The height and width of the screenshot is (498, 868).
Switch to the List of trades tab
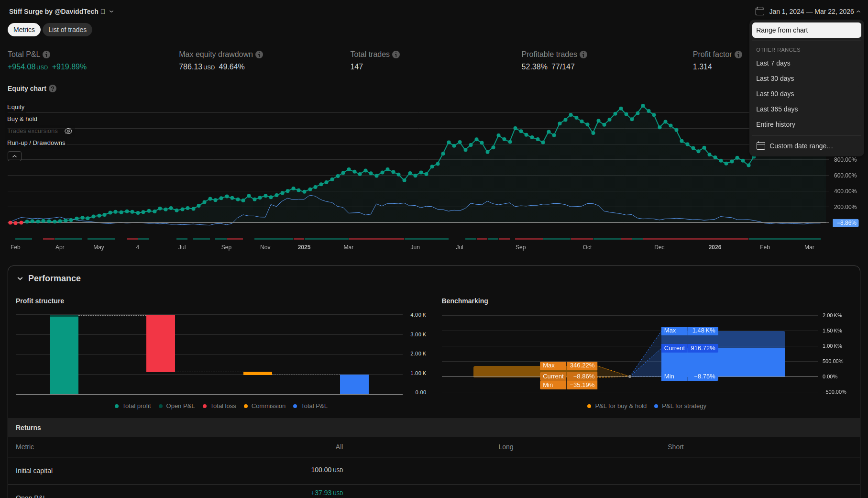point(67,30)
